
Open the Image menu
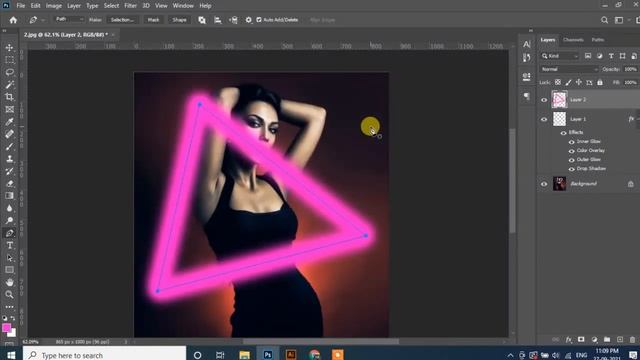coord(53,6)
